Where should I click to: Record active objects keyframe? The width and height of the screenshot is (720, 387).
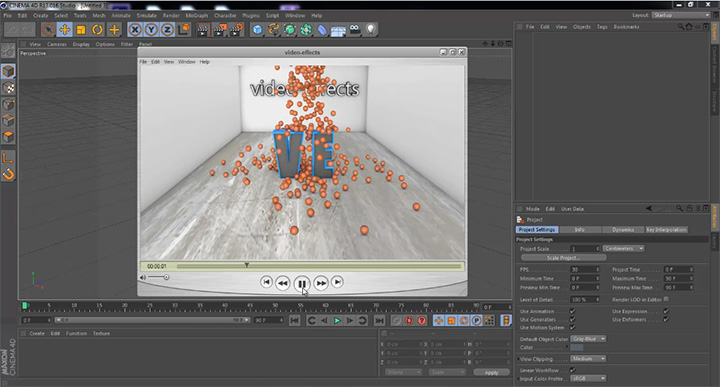[x=396, y=320]
